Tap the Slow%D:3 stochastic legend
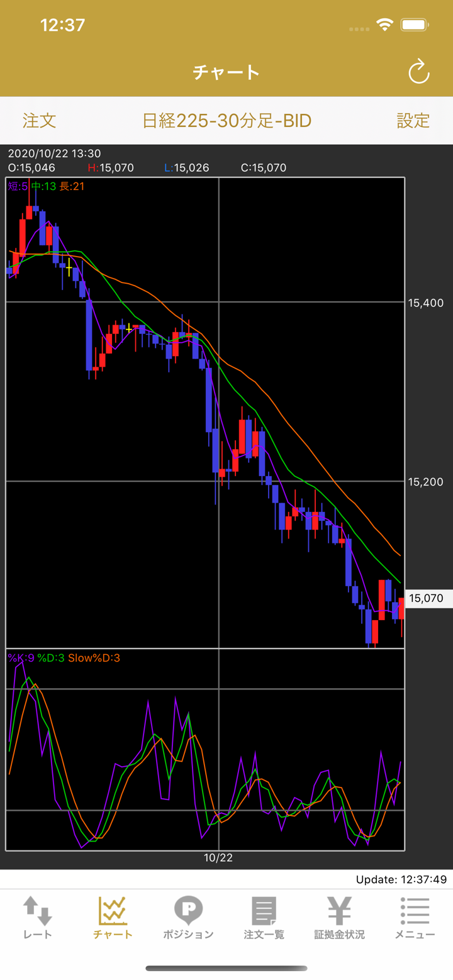The width and height of the screenshot is (453, 980). (94, 658)
